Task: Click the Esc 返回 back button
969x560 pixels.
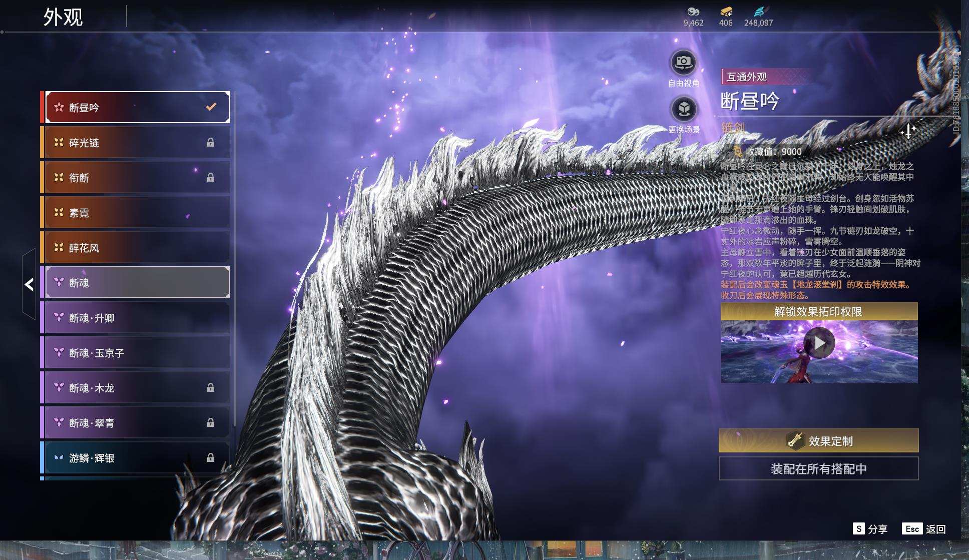Action: [924, 529]
